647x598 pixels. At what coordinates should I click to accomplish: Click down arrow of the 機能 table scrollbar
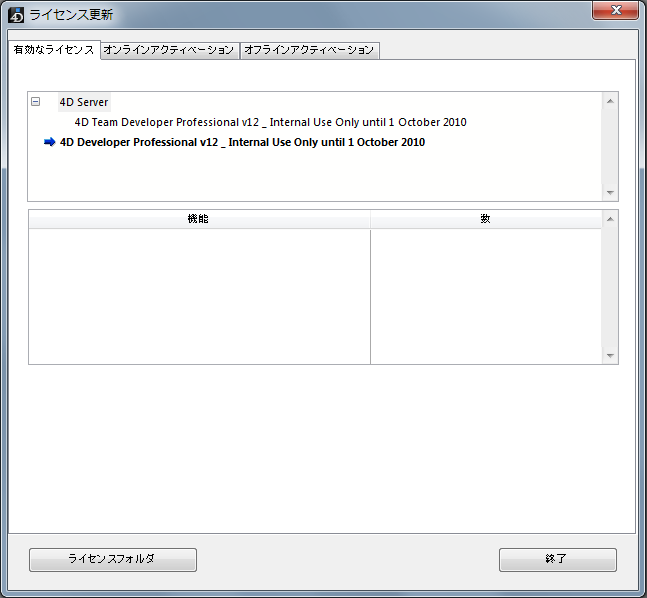coord(610,356)
